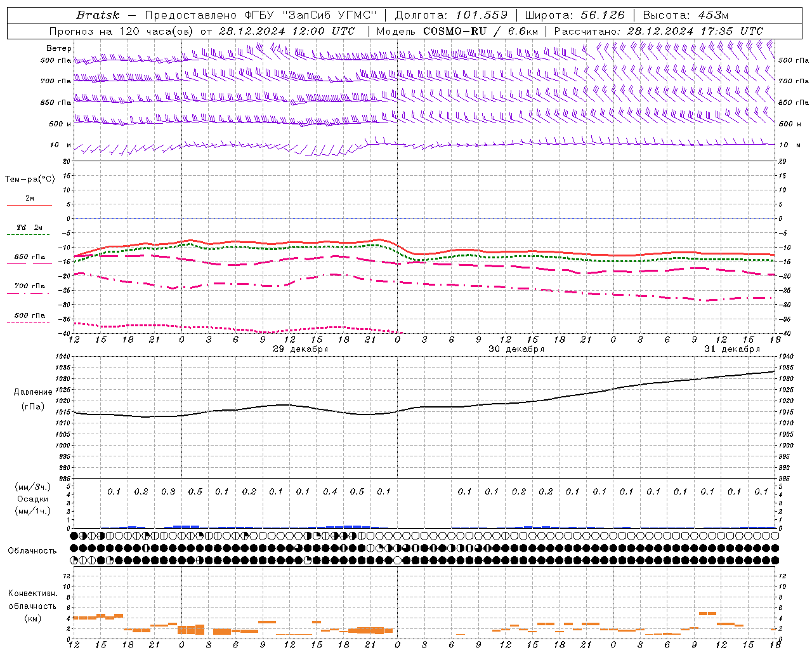Click the "Конвективн." convective cloud label
The height and width of the screenshot is (650, 812).
click(x=32, y=594)
